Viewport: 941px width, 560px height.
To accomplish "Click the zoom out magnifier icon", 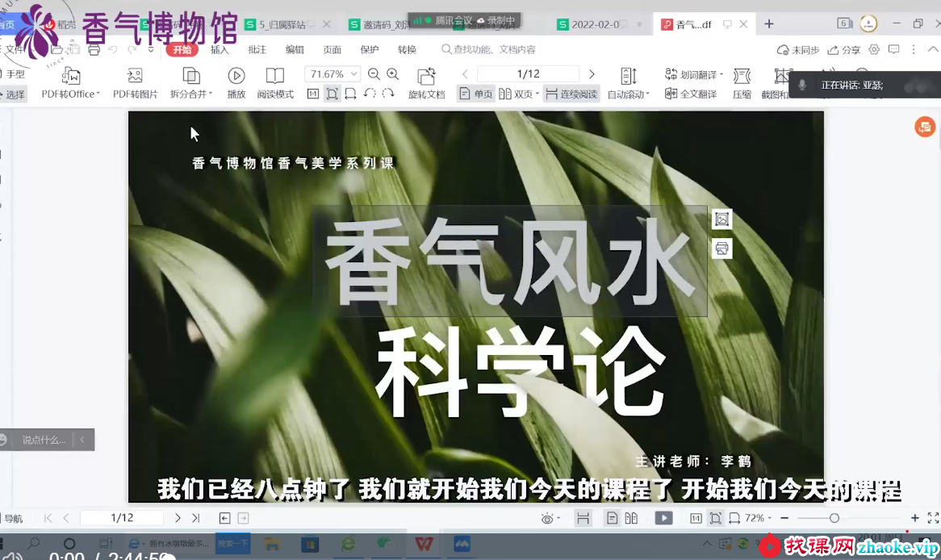I will point(374,73).
